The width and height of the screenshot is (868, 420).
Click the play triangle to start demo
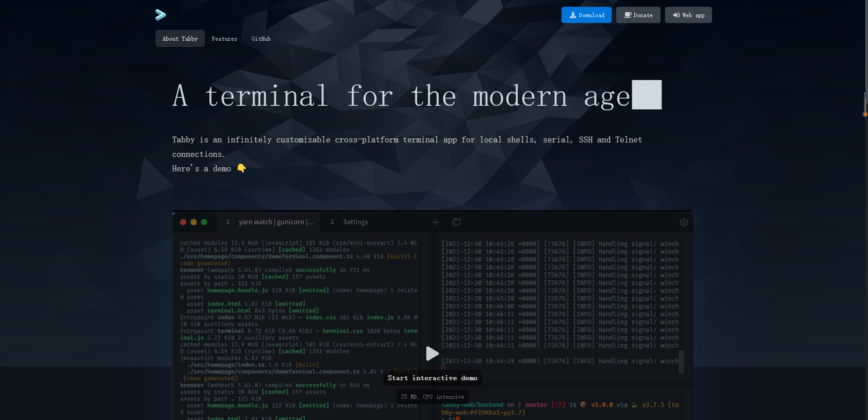click(432, 354)
